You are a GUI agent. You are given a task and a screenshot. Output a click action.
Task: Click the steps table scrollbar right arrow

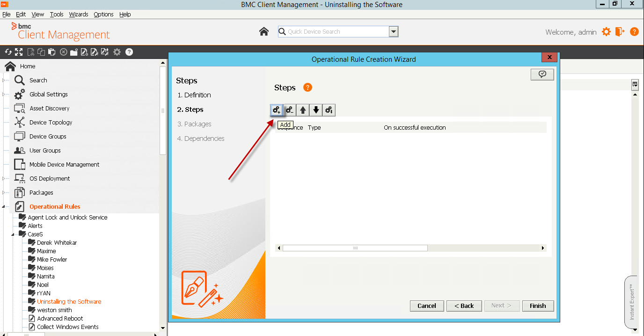pyautogui.click(x=543, y=248)
